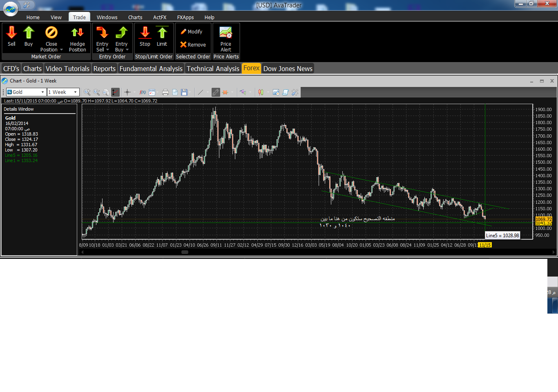Click the chart image export icon
Screen dimensions: 558x392
pyautogui.click(x=276, y=92)
